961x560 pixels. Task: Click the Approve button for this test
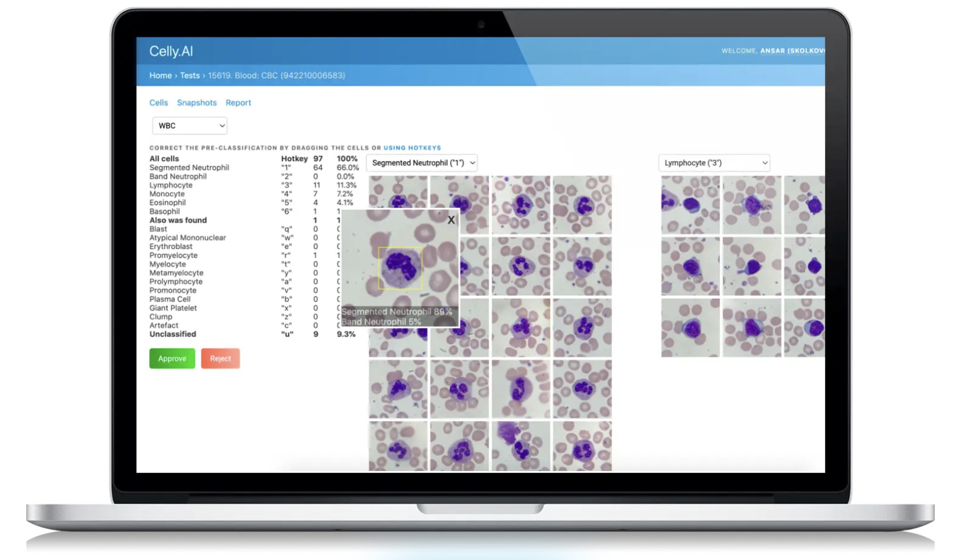pyautogui.click(x=172, y=358)
